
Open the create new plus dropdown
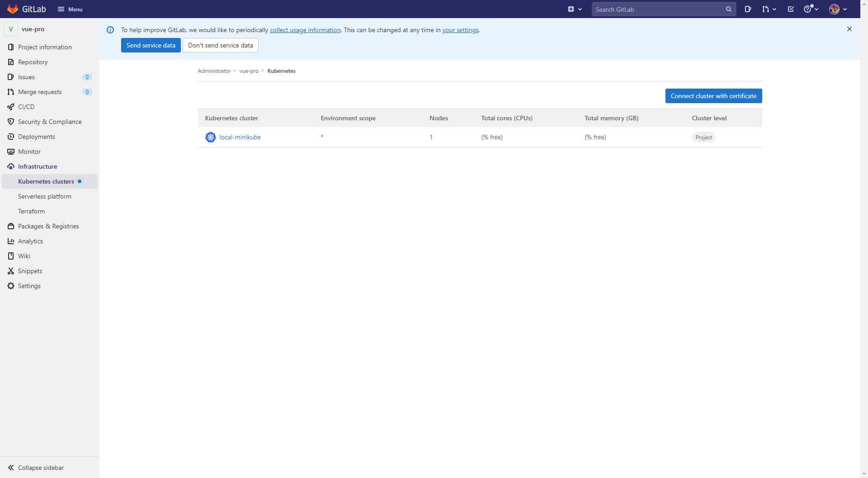575,9
